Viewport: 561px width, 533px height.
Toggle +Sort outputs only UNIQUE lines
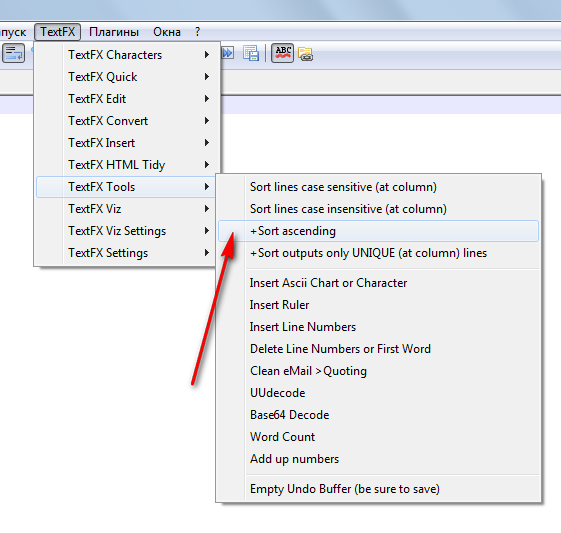[378, 253]
